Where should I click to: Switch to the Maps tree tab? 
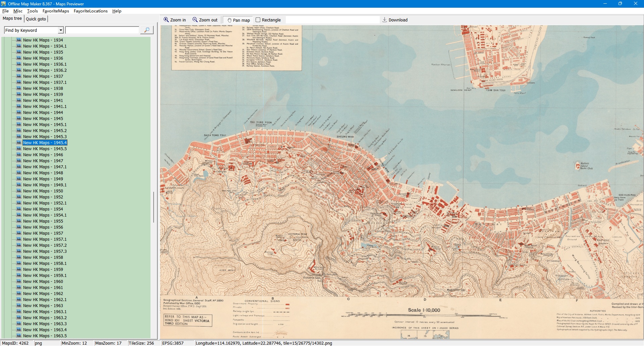pos(12,18)
